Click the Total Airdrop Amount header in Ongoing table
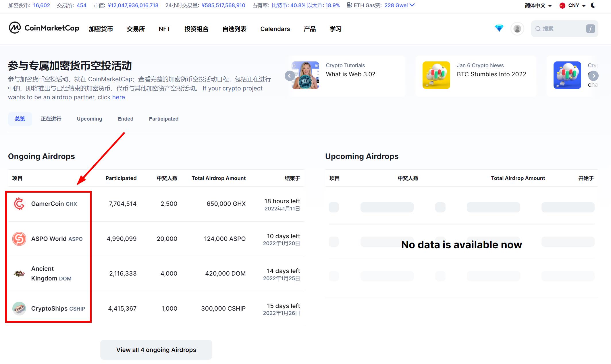611x364 pixels. click(x=219, y=178)
